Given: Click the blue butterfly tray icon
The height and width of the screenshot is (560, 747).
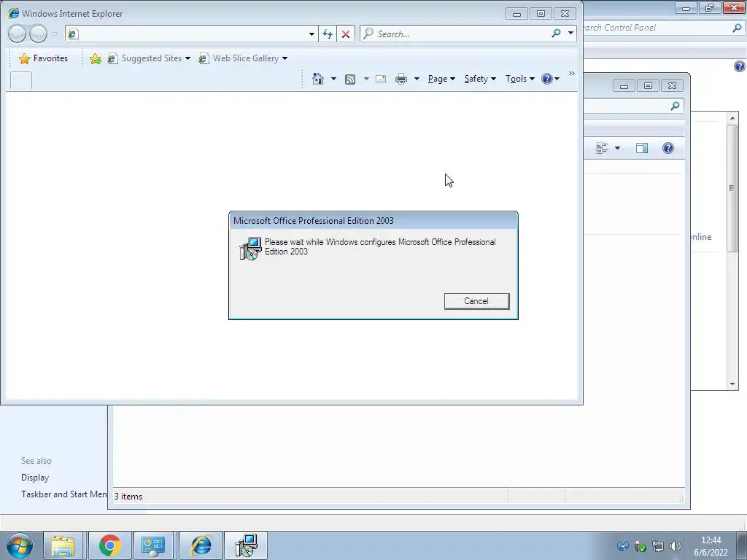Looking at the screenshot, I should point(623,546).
